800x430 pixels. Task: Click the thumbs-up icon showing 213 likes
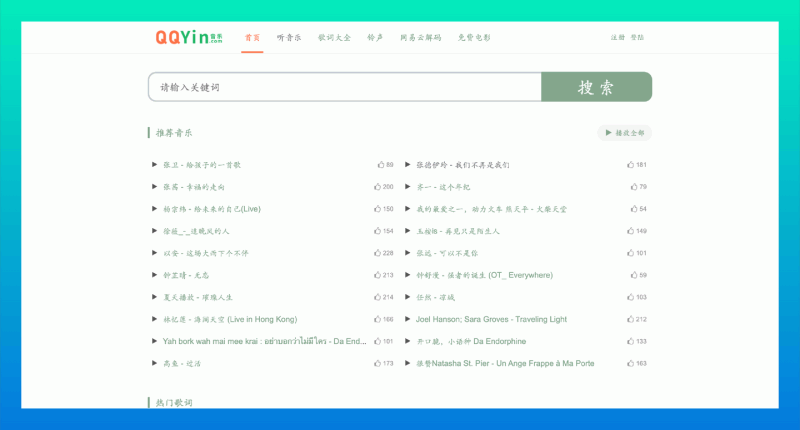377,275
